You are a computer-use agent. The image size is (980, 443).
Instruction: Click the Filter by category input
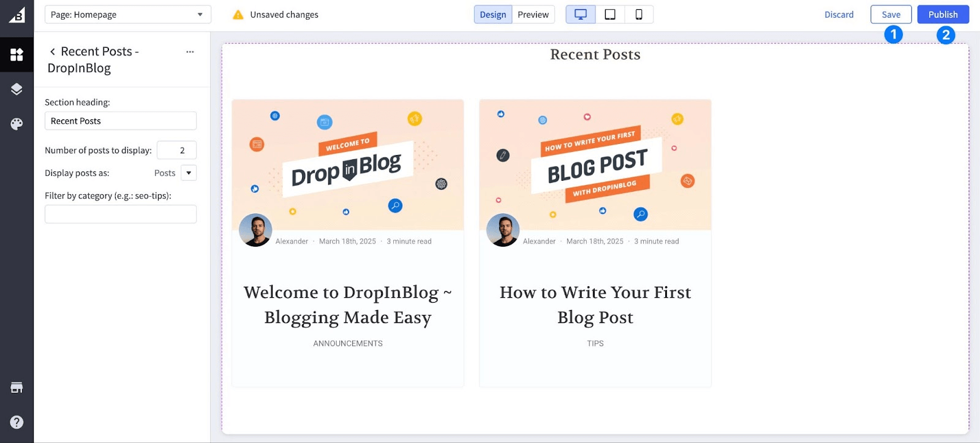pyautogui.click(x=121, y=214)
